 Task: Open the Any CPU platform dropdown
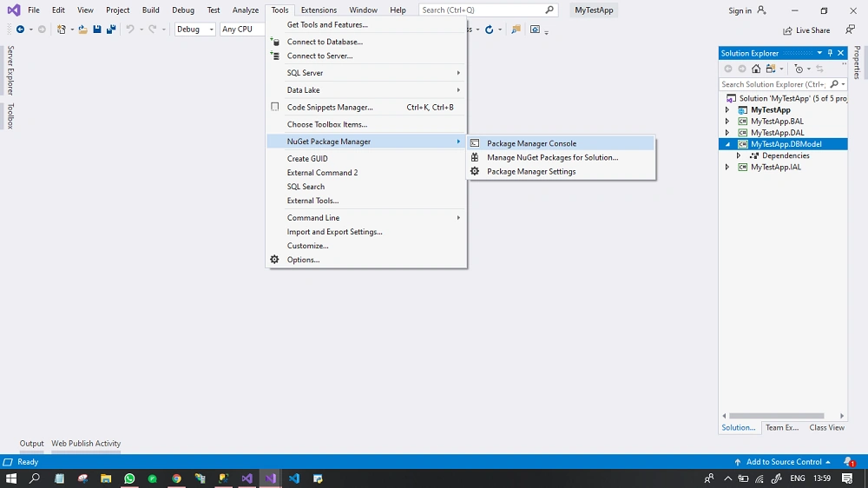(242, 30)
